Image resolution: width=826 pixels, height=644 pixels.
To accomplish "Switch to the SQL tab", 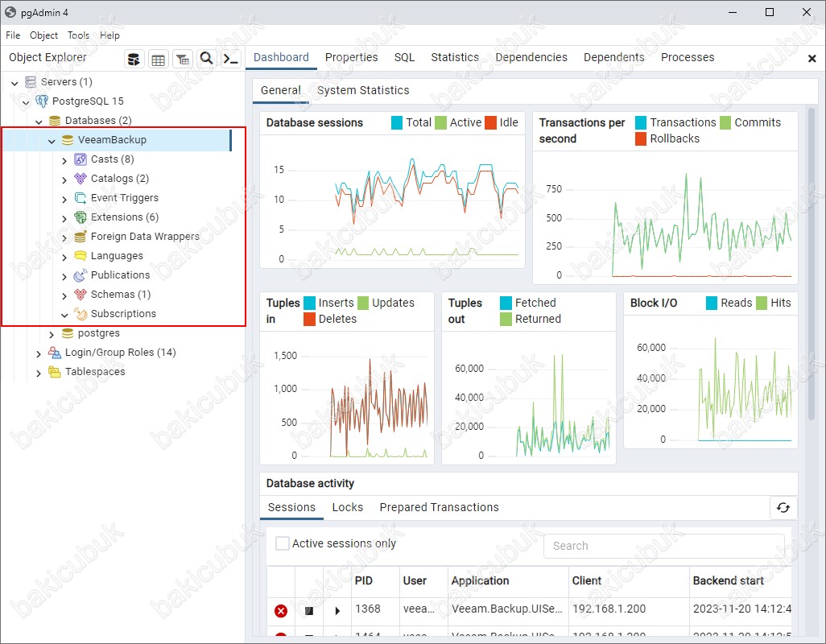I will tap(405, 57).
